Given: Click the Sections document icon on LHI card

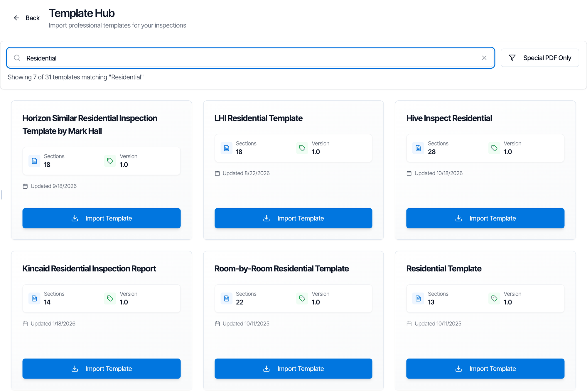Looking at the screenshot, I should (x=226, y=148).
